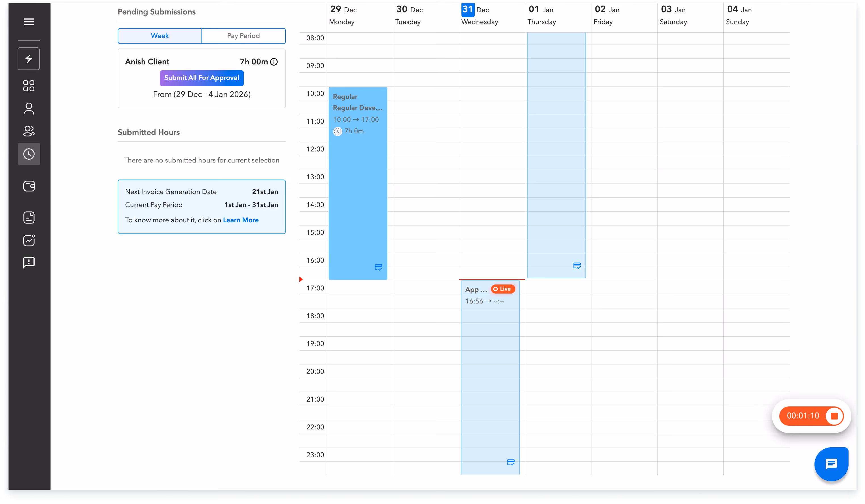Image resolution: width=865 pixels, height=504 pixels.
Task: Open the team members sidebar icon
Action: (x=29, y=131)
